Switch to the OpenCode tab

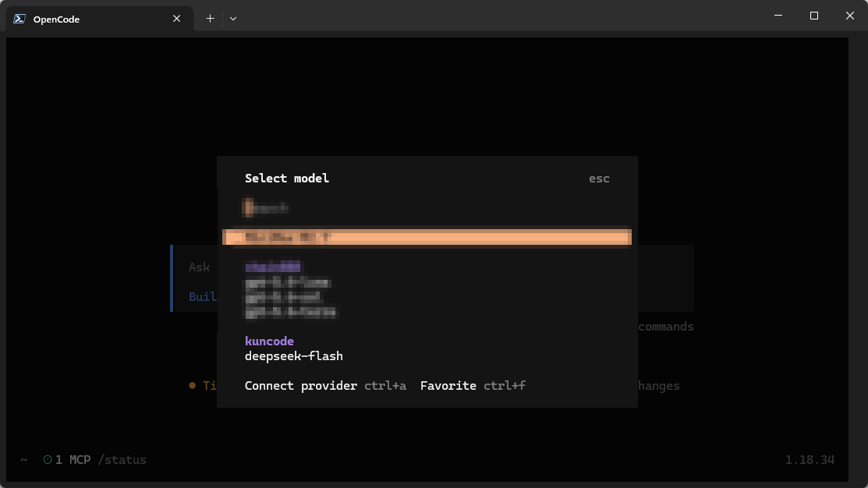[x=100, y=19]
